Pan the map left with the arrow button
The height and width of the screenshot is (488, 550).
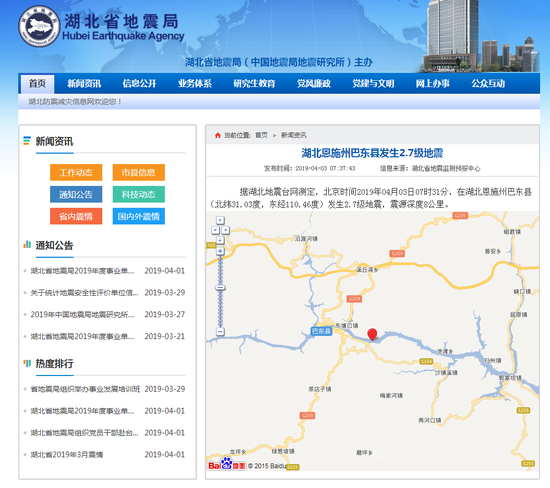click(215, 230)
